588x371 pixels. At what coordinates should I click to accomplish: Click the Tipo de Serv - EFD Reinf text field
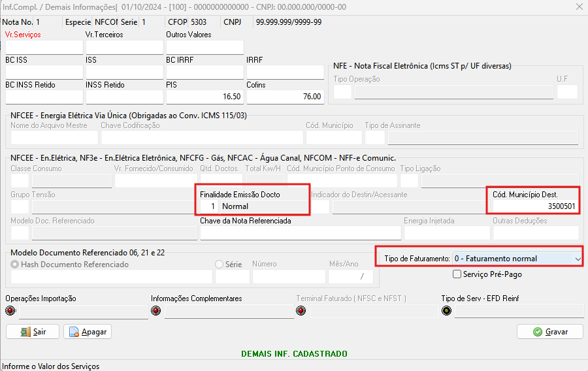(519, 312)
